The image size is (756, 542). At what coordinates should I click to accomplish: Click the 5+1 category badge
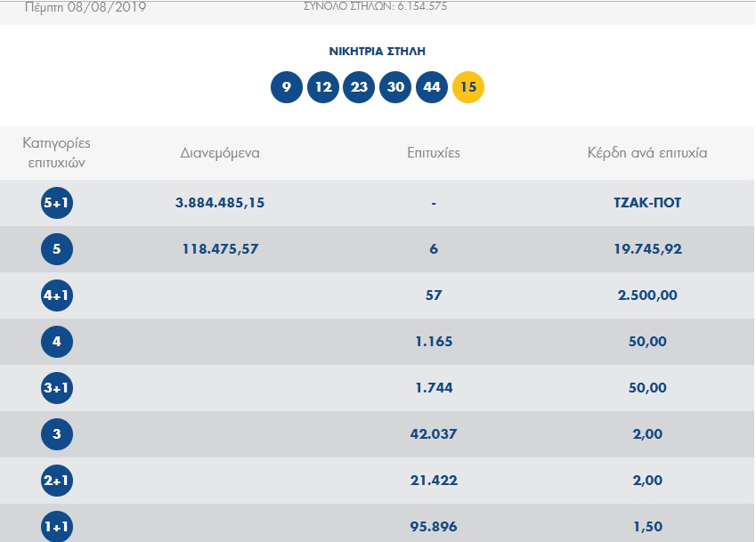tap(57, 203)
